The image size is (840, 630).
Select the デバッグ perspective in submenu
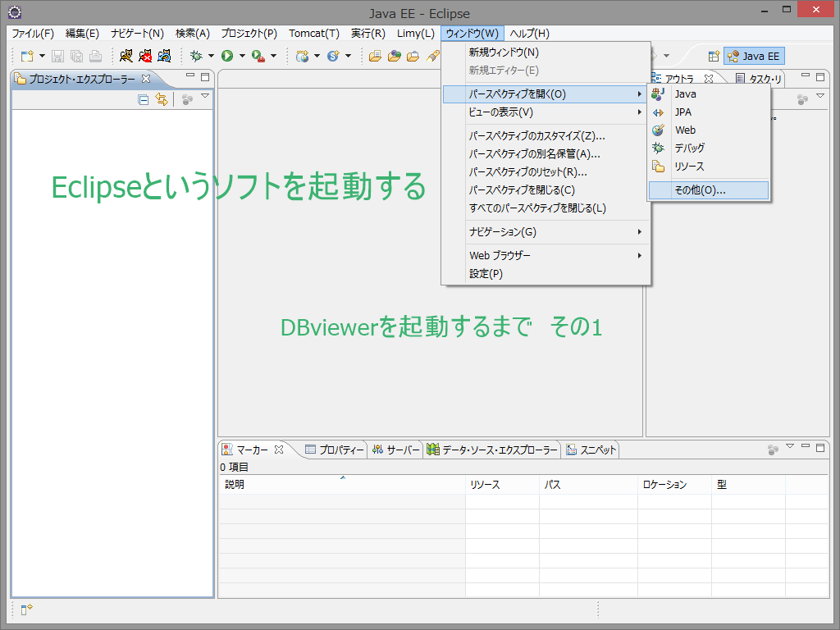click(x=709, y=148)
